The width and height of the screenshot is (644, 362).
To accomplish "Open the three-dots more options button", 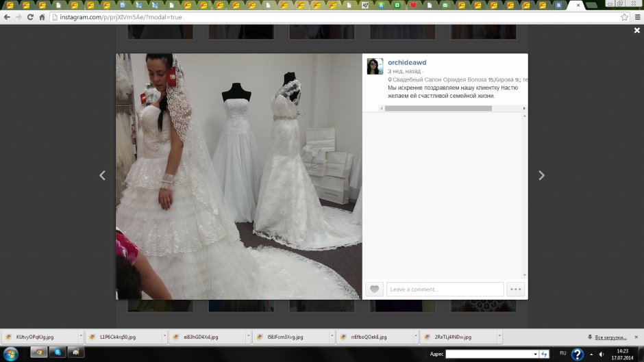I will pyautogui.click(x=516, y=289).
